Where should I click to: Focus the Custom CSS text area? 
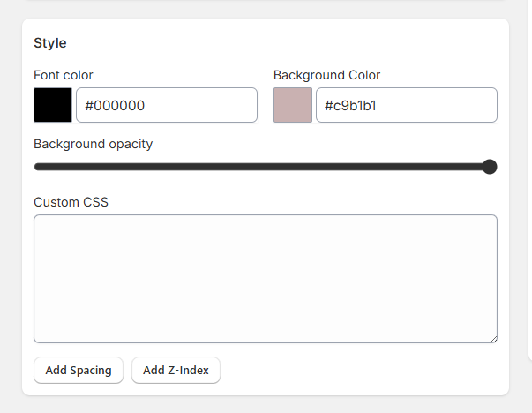pos(265,278)
